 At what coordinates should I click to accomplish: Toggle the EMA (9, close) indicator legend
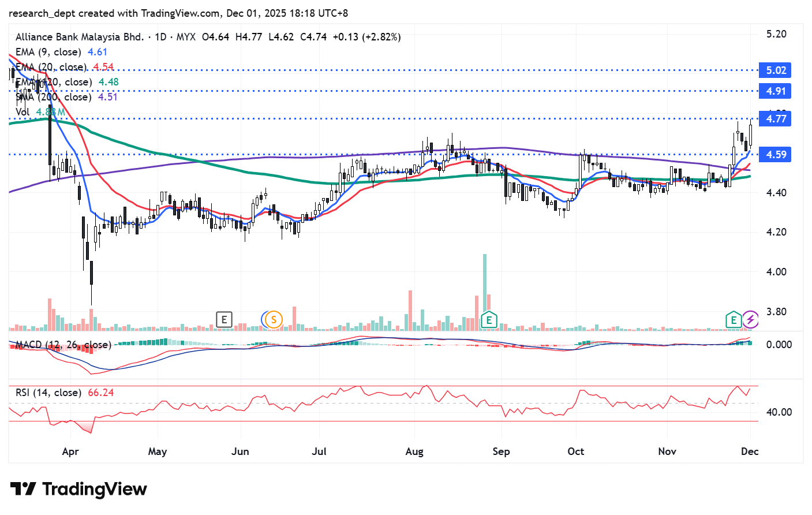click(x=48, y=52)
